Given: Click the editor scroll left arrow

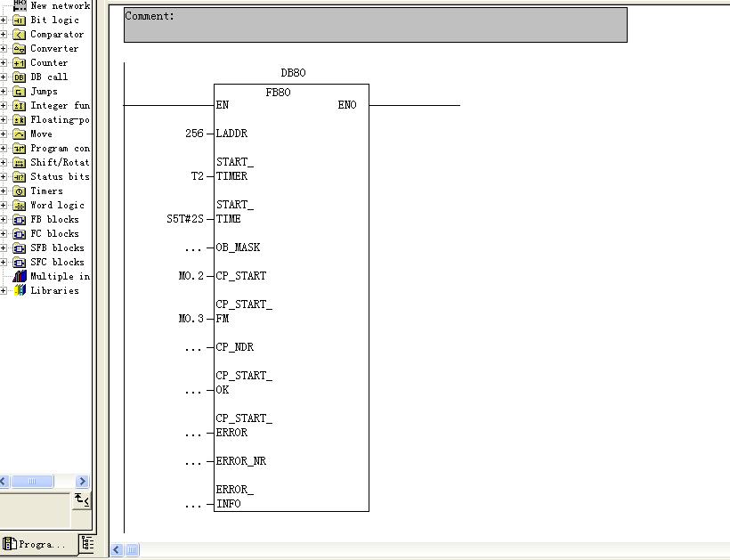Looking at the screenshot, I should pyautogui.click(x=117, y=549).
